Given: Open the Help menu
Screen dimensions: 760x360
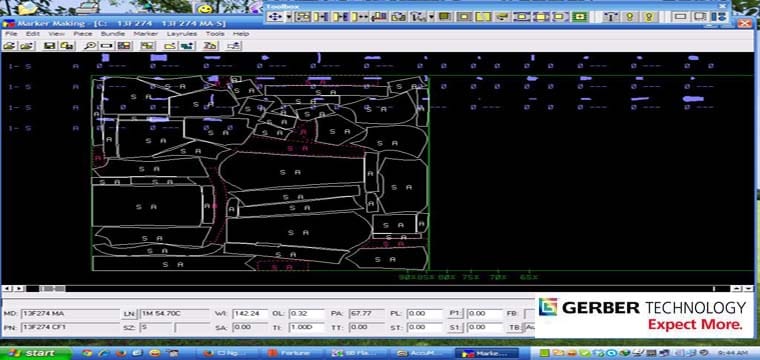Looking at the screenshot, I should pyautogui.click(x=241, y=34).
